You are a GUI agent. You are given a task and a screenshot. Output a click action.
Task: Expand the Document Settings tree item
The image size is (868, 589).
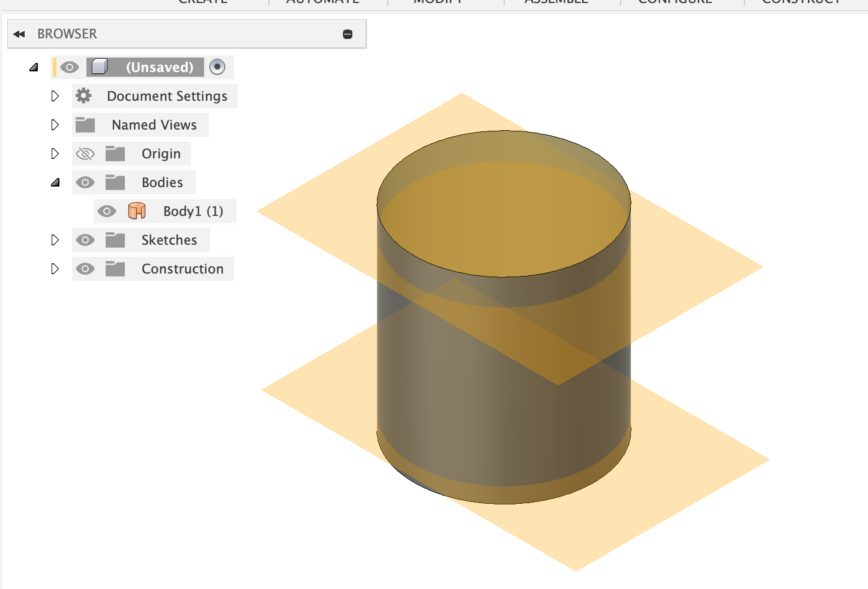tap(55, 96)
